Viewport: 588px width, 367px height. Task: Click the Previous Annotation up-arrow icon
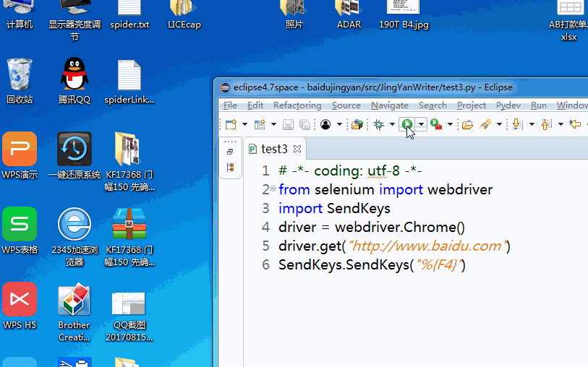(x=546, y=124)
